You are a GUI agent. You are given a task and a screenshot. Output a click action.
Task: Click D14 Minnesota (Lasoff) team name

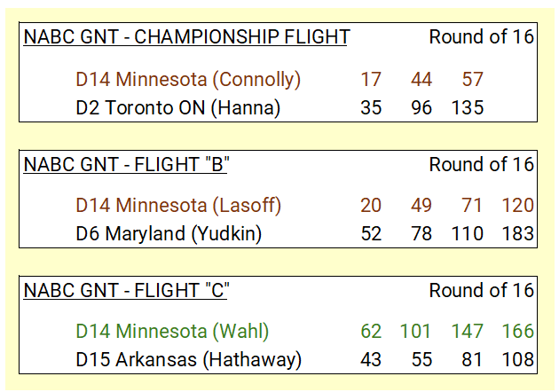178,206
